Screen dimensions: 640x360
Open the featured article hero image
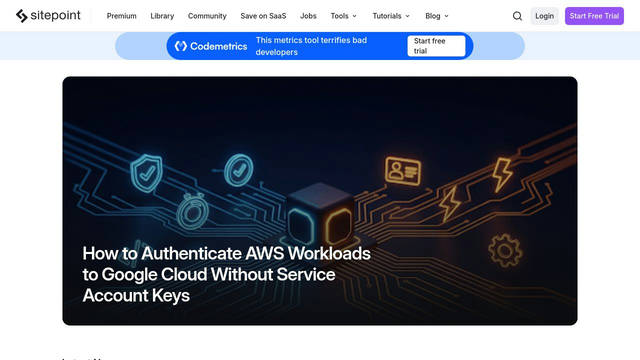coord(320,201)
